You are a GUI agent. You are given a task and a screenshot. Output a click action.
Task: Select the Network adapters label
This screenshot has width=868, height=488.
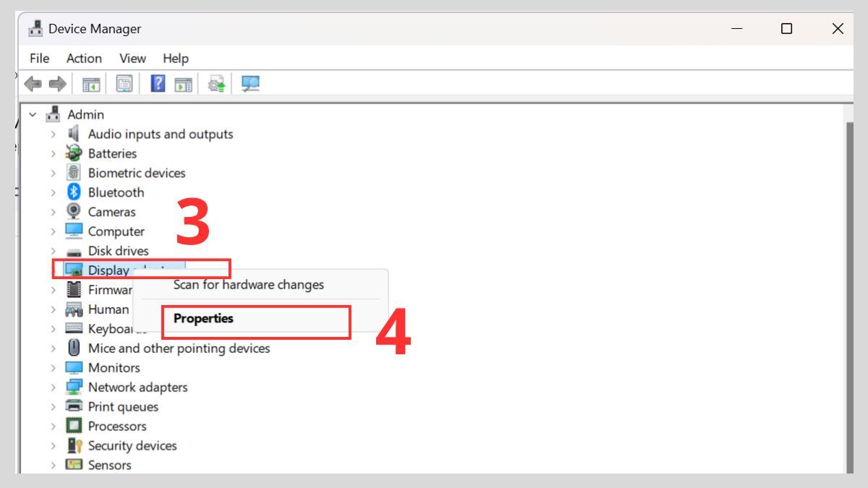pos(138,388)
